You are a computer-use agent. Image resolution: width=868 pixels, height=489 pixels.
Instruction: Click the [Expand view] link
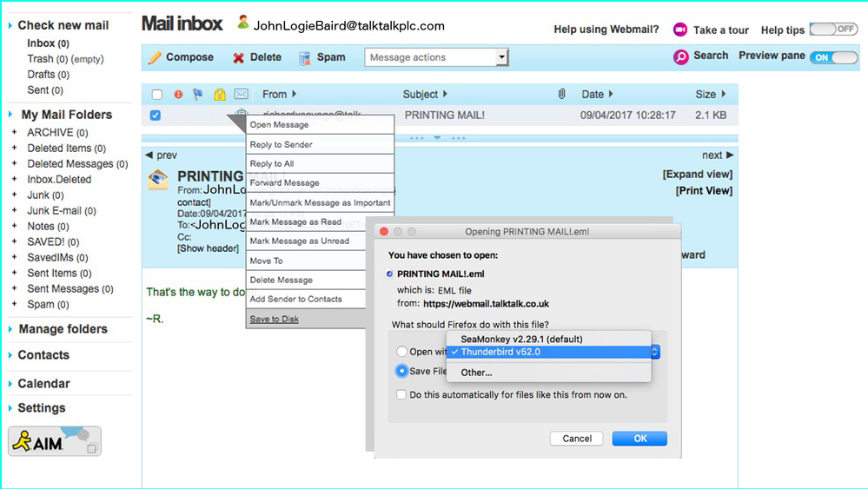coord(698,175)
